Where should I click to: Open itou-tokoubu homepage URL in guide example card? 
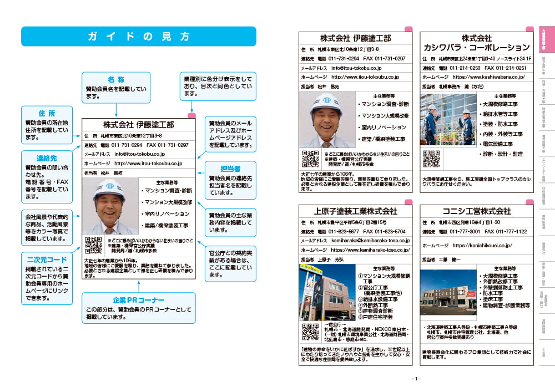(148, 164)
